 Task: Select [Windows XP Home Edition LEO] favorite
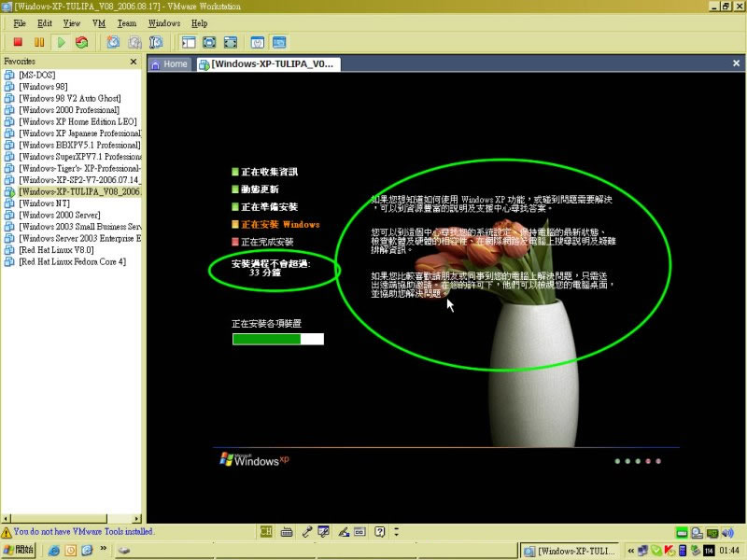(78, 122)
